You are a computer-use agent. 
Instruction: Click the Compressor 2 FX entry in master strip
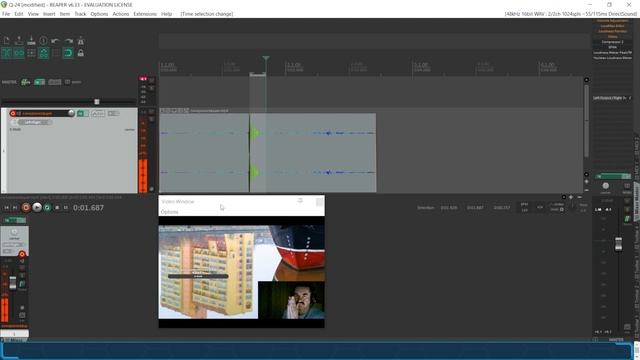point(612,42)
